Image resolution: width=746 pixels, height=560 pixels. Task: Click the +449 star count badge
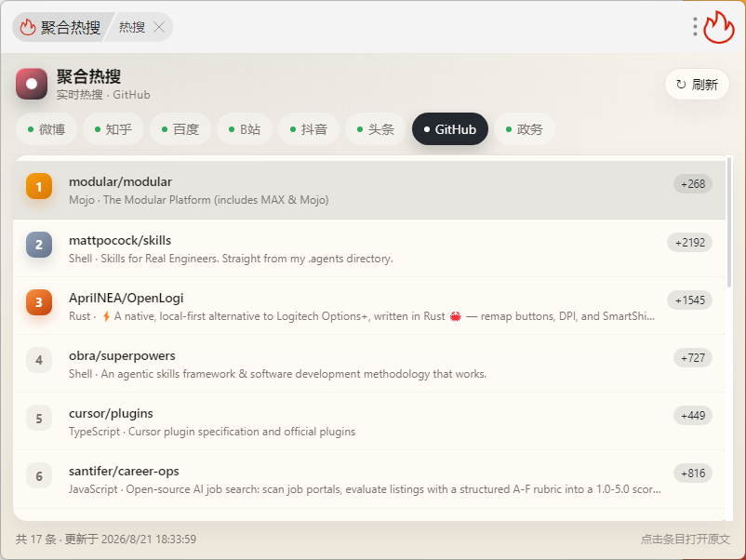pyautogui.click(x=693, y=416)
